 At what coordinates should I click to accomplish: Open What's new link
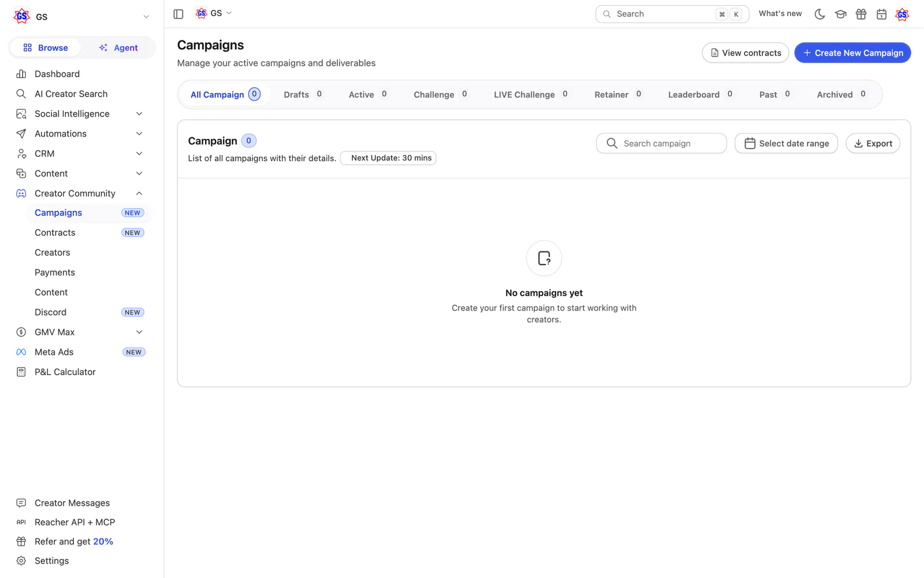(780, 13)
